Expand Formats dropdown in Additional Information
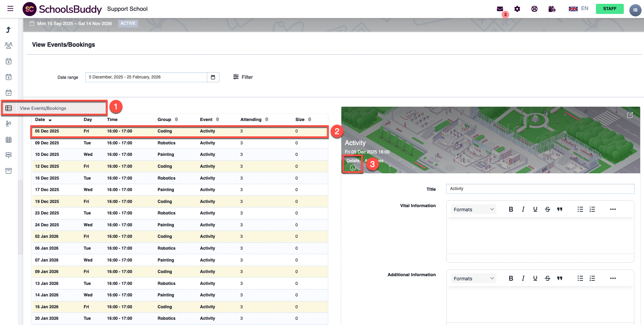Screen dimensions: 644x325 click(x=473, y=278)
